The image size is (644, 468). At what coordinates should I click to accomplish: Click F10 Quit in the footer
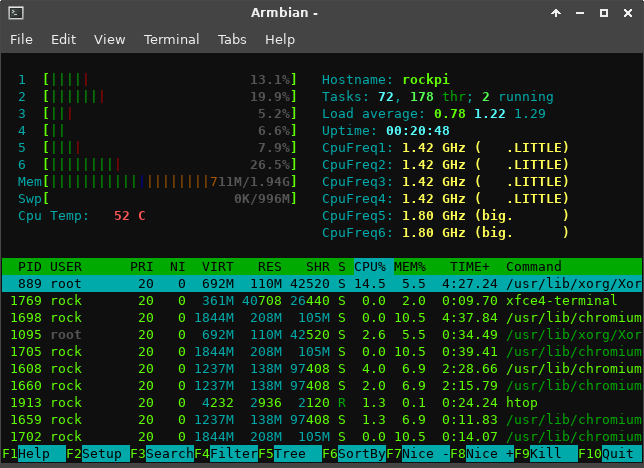pyautogui.click(x=610, y=454)
